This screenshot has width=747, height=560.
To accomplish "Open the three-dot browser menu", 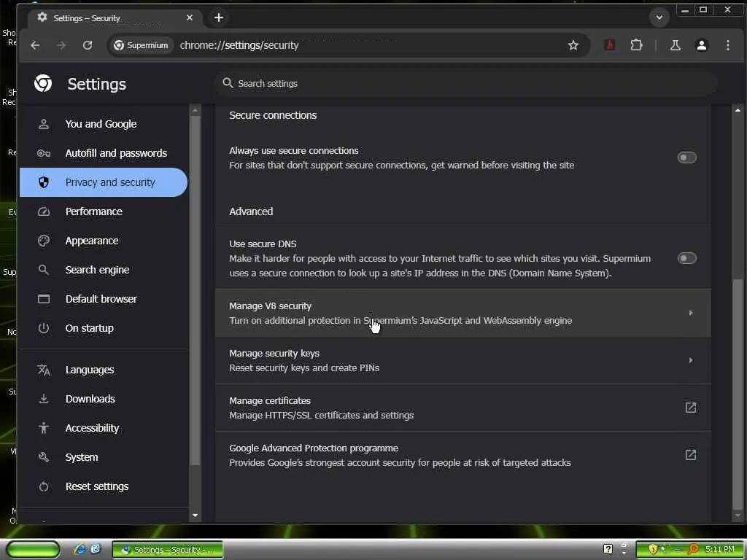I will pyautogui.click(x=727, y=45).
